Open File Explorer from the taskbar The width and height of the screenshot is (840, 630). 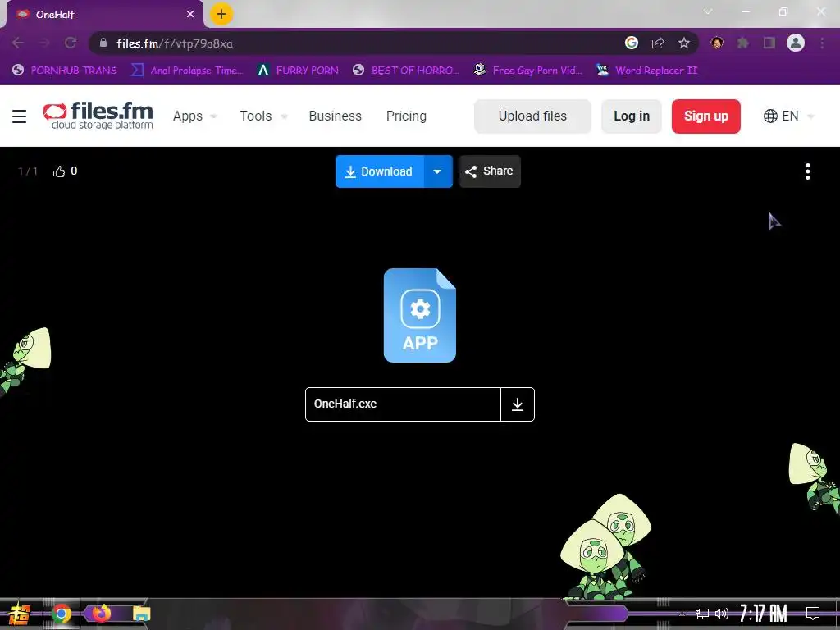point(141,614)
